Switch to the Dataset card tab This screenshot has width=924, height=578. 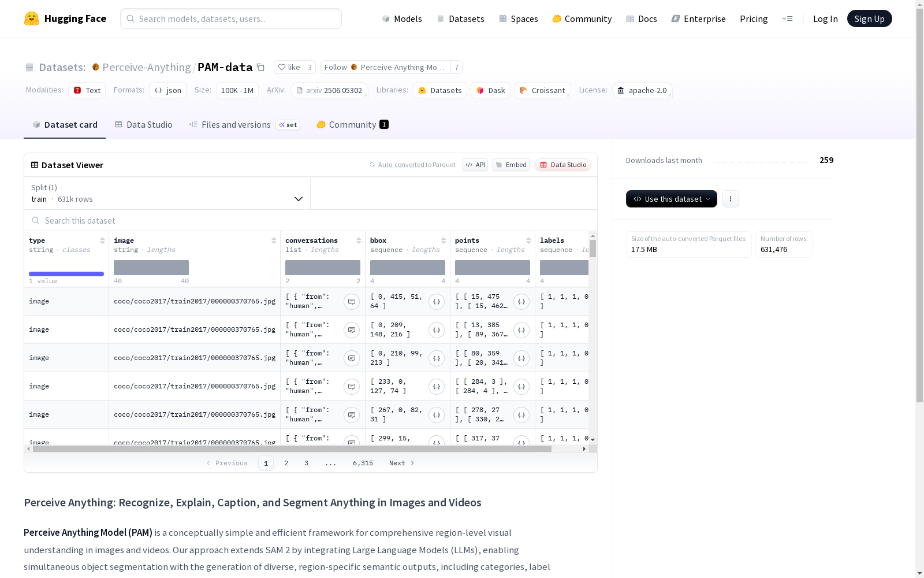tap(65, 125)
